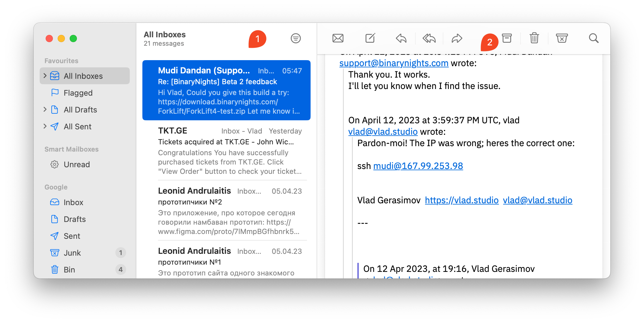
Task: Click the Flagged flag icon
Action: [x=55, y=93]
